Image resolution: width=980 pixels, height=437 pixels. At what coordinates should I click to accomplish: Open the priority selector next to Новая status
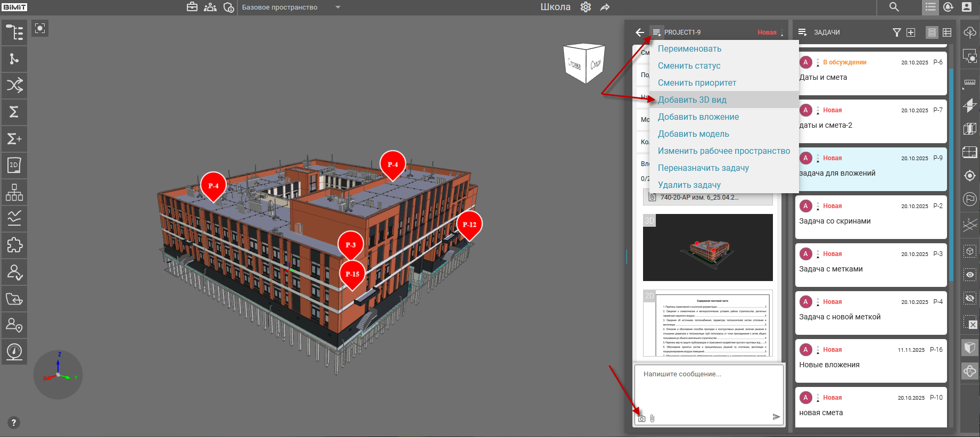tap(782, 32)
